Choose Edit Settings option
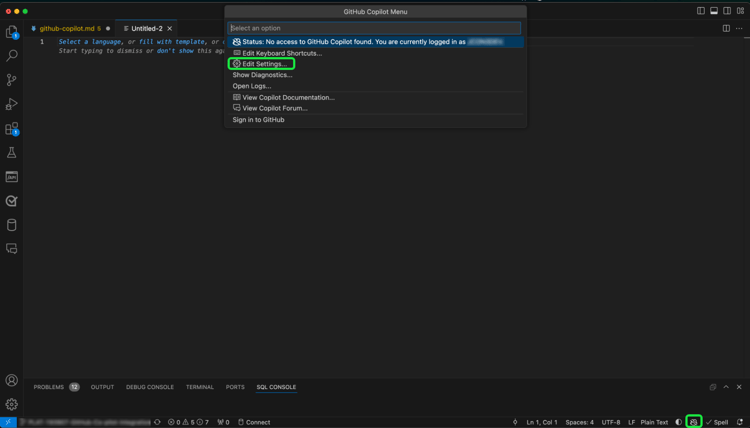The width and height of the screenshot is (750, 428). pos(375,64)
